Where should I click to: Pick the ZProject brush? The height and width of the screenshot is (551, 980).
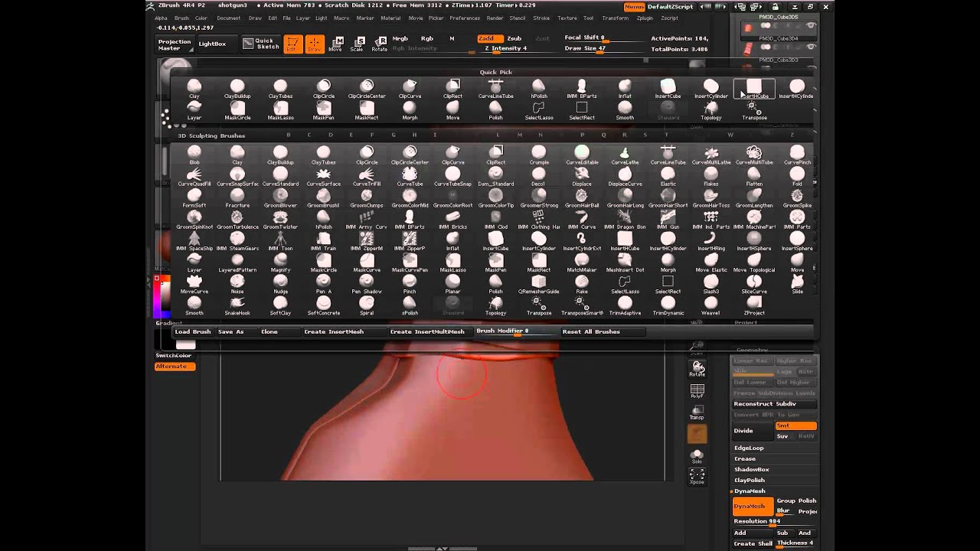(754, 305)
